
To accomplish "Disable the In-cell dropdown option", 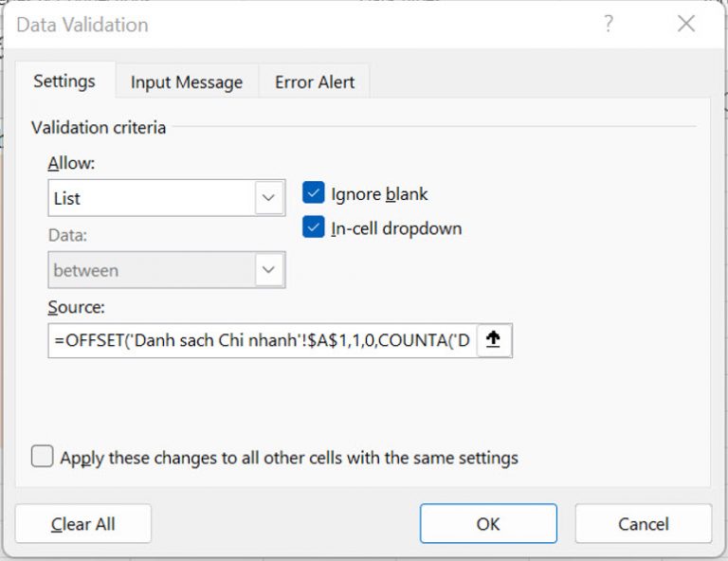I will click(x=314, y=228).
